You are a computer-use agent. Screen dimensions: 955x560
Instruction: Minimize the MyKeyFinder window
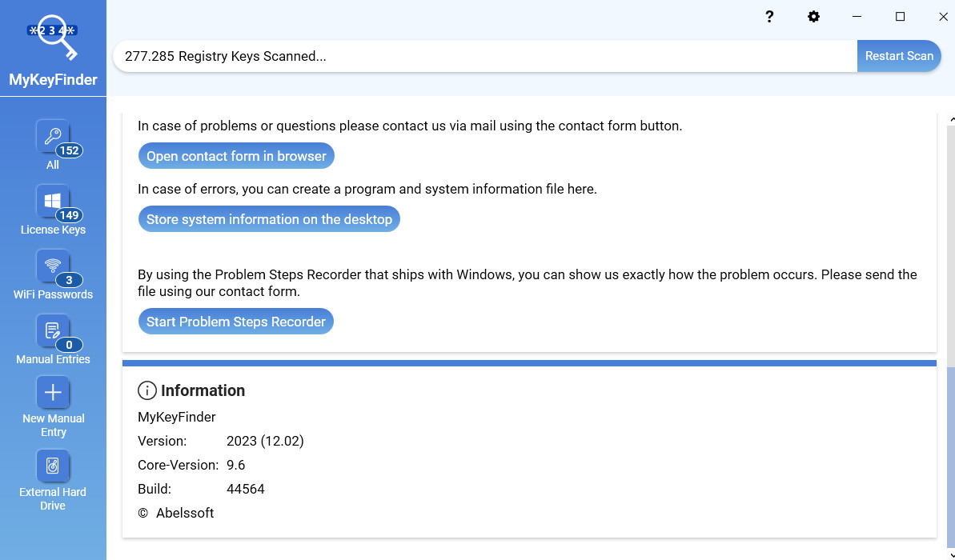[857, 17]
